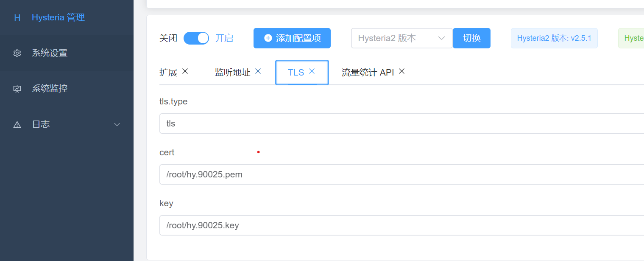
Task: Switch to the 监听地址 tab
Action: (x=232, y=72)
